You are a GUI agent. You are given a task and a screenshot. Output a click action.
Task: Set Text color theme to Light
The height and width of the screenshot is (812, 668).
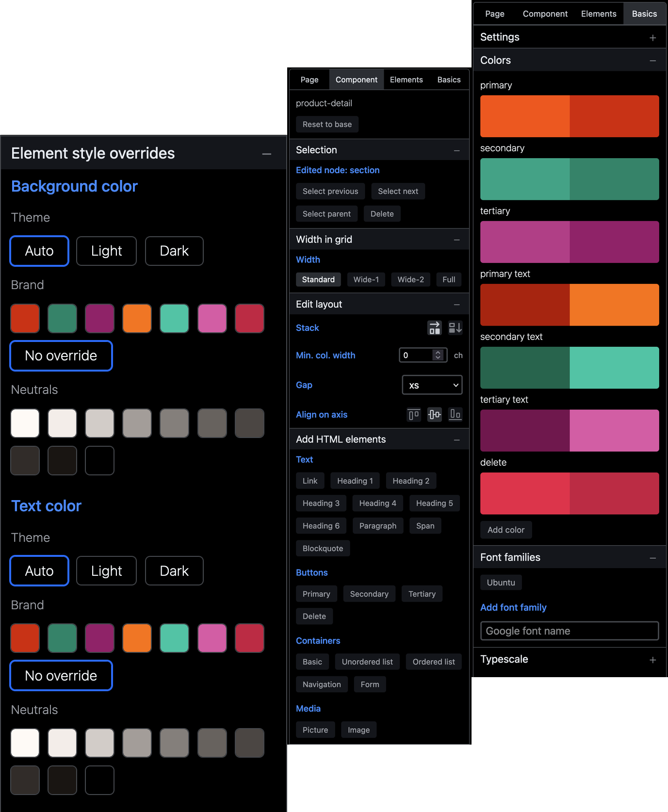tap(106, 571)
